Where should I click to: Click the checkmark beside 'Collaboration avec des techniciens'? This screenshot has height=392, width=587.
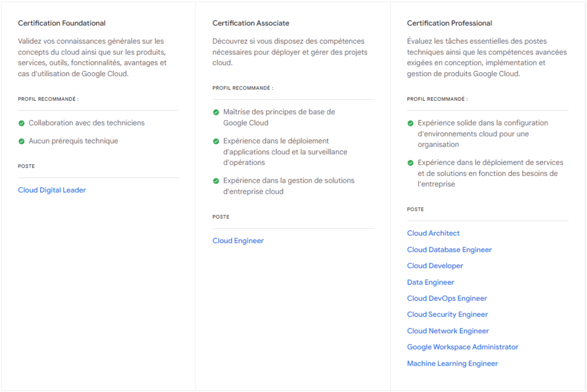coord(22,123)
